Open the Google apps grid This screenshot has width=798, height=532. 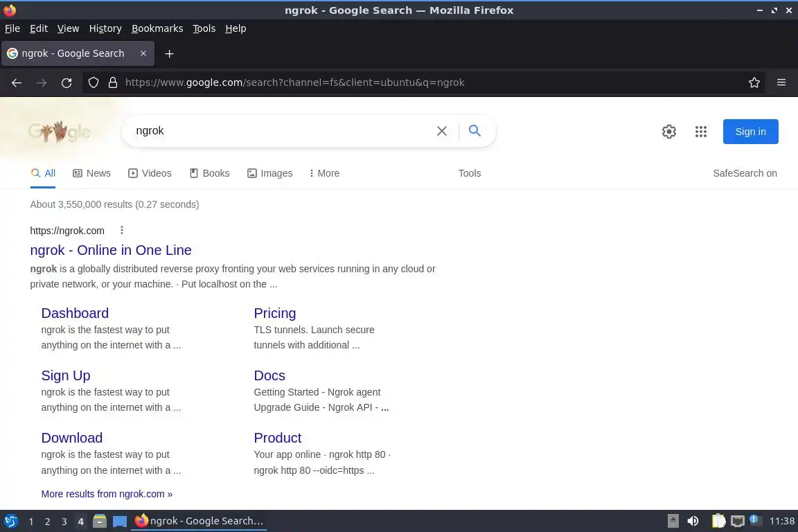[x=701, y=132]
